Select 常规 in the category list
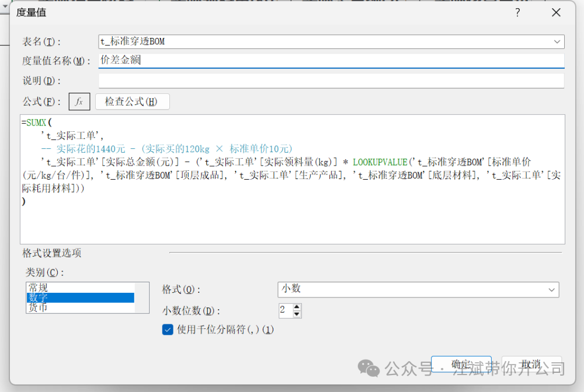Viewport: 584px width, 392px height. 80,288
